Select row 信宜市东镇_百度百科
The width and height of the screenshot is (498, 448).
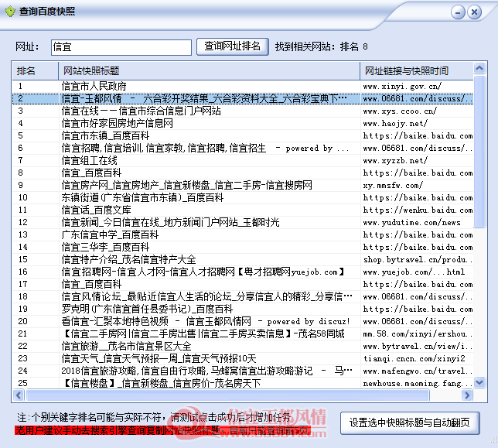(243, 135)
